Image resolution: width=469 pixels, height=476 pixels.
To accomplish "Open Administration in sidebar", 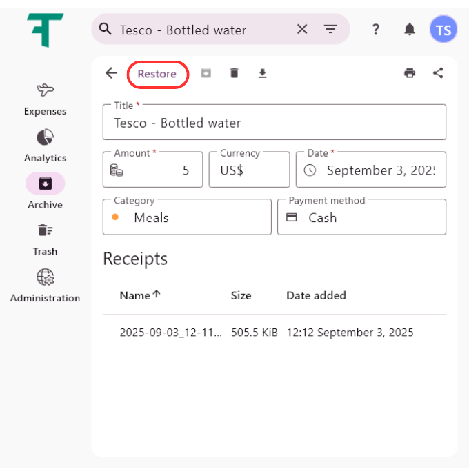I will pyautogui.click(x=45, y=285).
